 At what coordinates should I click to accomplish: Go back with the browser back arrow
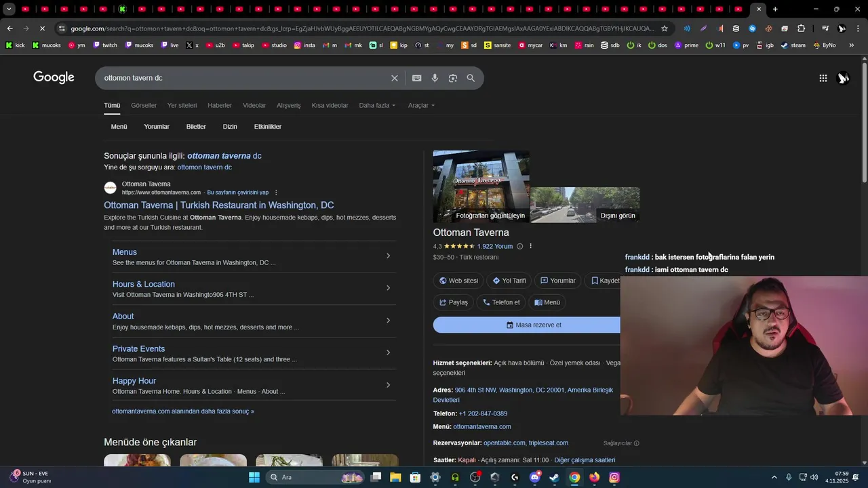[9, 28]
